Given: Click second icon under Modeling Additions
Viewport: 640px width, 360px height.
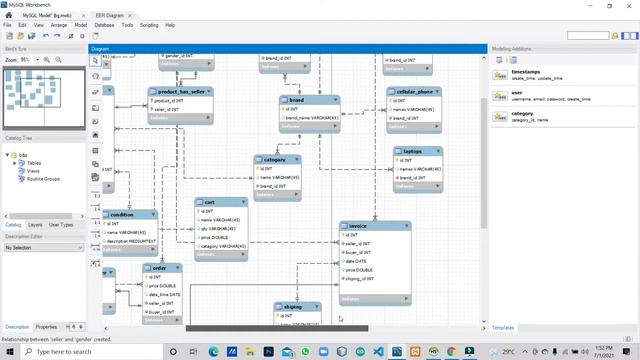Looking at the screenshot, I should (x=513, y=60).
